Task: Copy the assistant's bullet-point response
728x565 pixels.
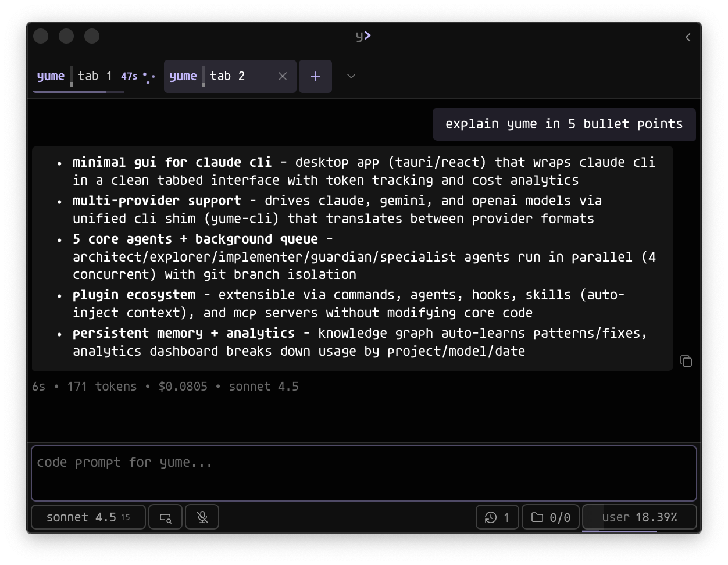Action: coord(686,361)
